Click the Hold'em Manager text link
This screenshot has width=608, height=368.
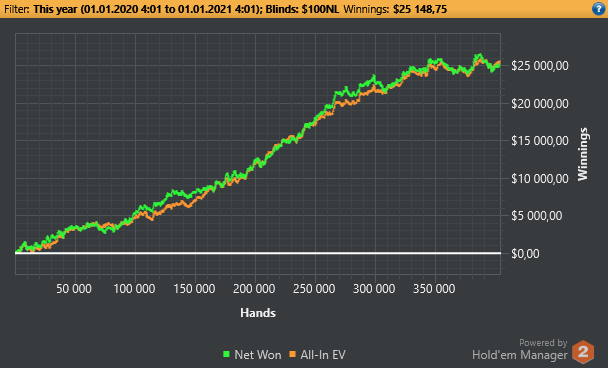pos(520,355)
